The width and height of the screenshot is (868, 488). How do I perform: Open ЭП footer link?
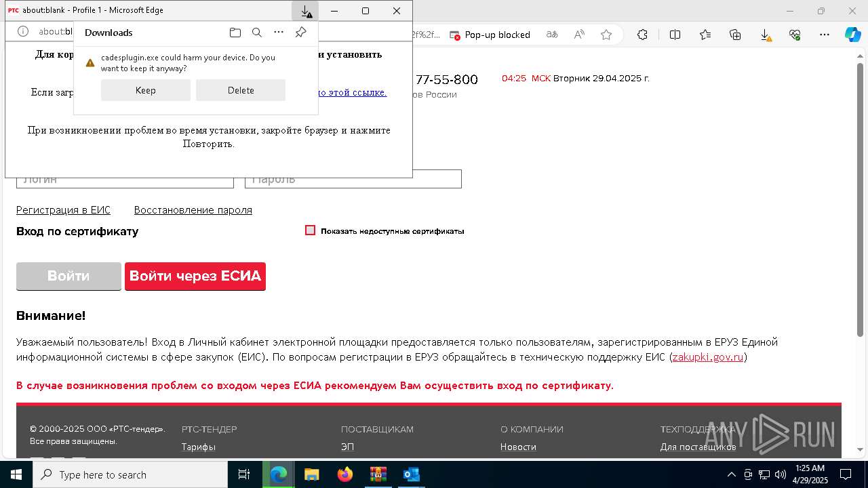tap(347, 447)
